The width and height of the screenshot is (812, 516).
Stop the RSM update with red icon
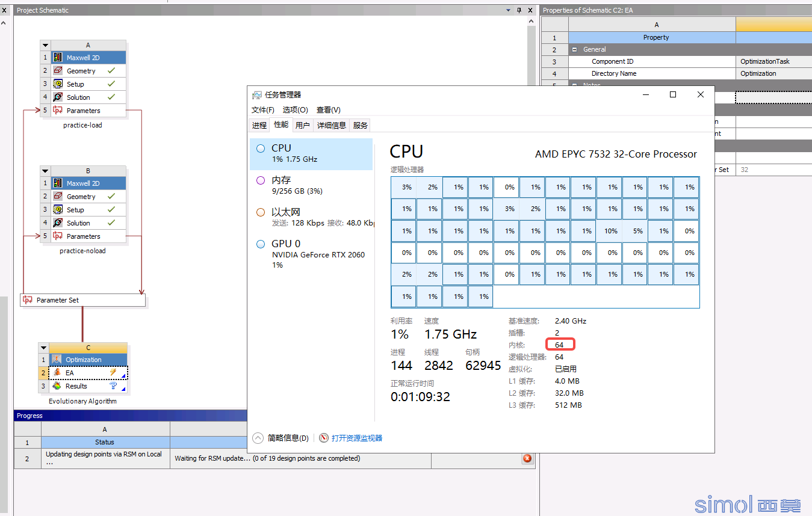(527, 458)
